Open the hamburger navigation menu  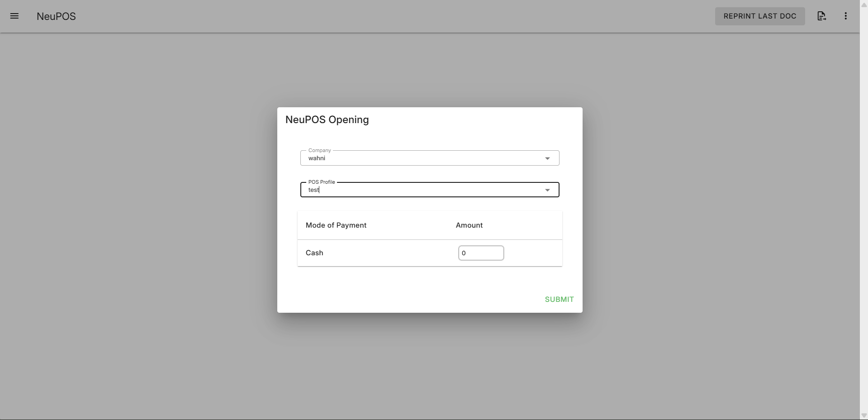[14, 16]
